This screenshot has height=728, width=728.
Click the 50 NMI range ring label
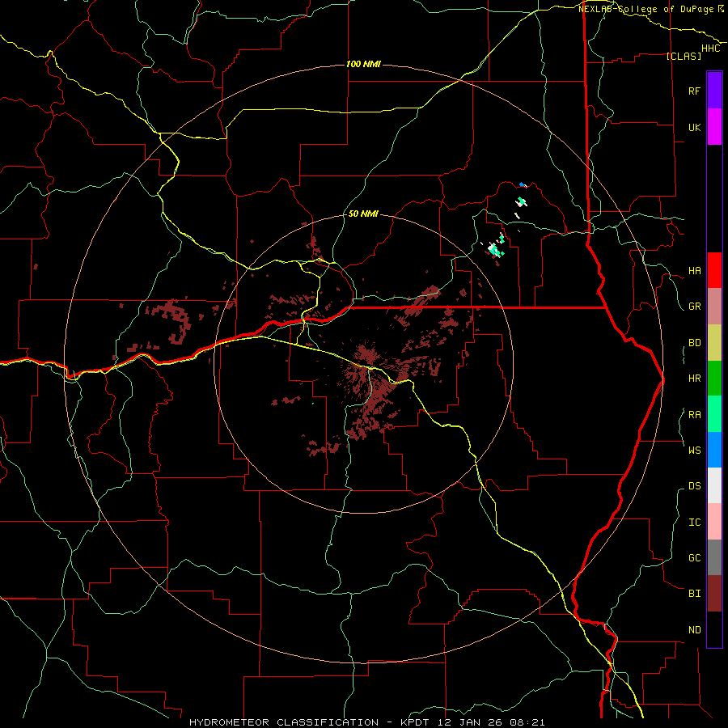point(363,214)
